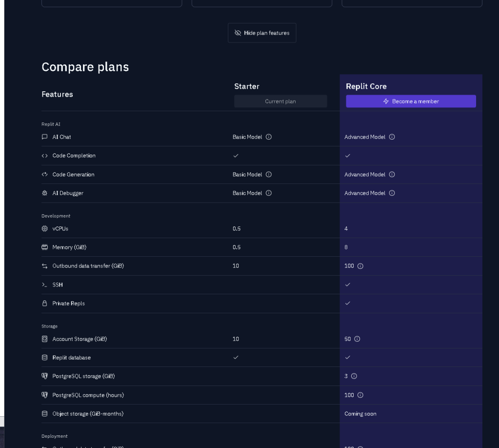Click the Replit Core column title
Viewport: 499px width, 448px height.
[x=366, y=86]
